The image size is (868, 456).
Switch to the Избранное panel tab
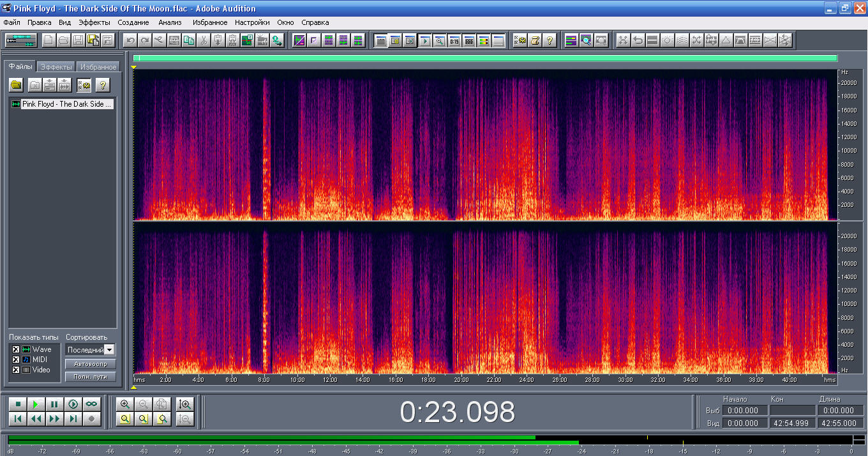[x=98, y=67]
